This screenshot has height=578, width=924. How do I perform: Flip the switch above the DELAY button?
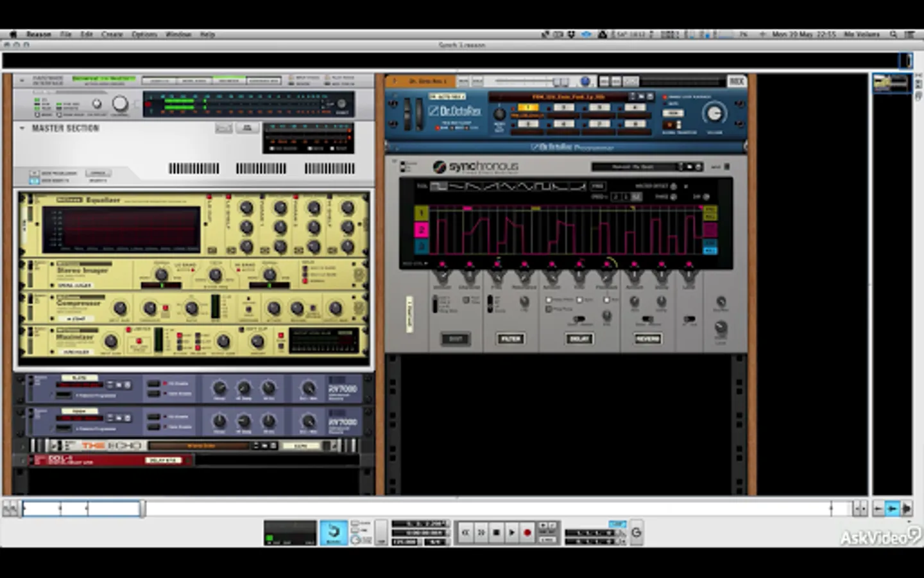tap(579, 320)
